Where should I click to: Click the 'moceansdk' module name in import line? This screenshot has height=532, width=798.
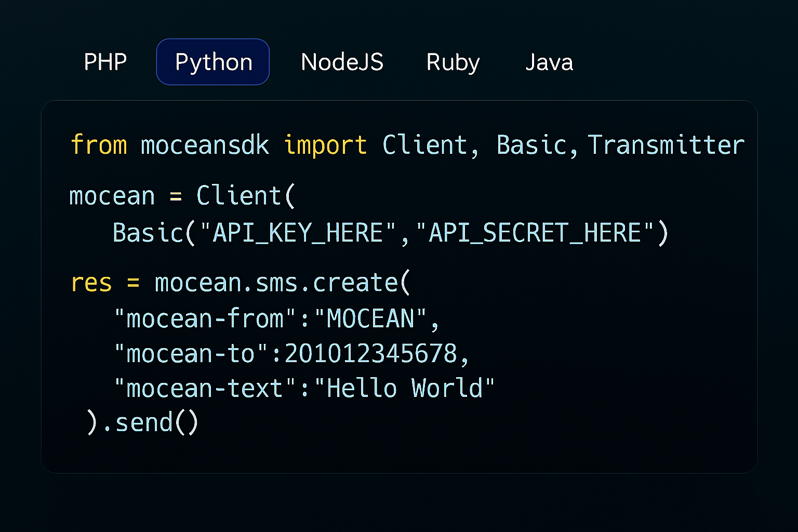pos(205,145)
